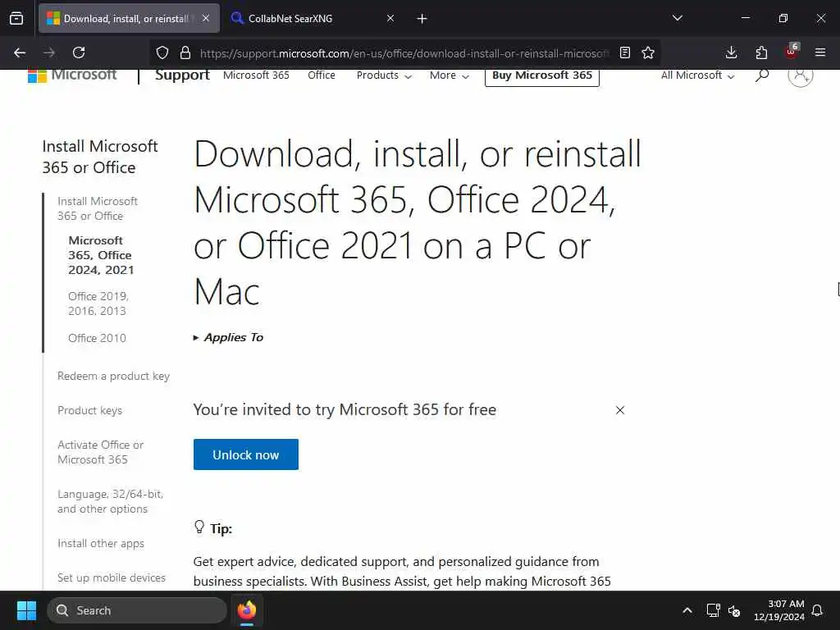The image size is (840, 630).
Task: Click the Windows taskbar Search box
Action: tap(137, 610)
